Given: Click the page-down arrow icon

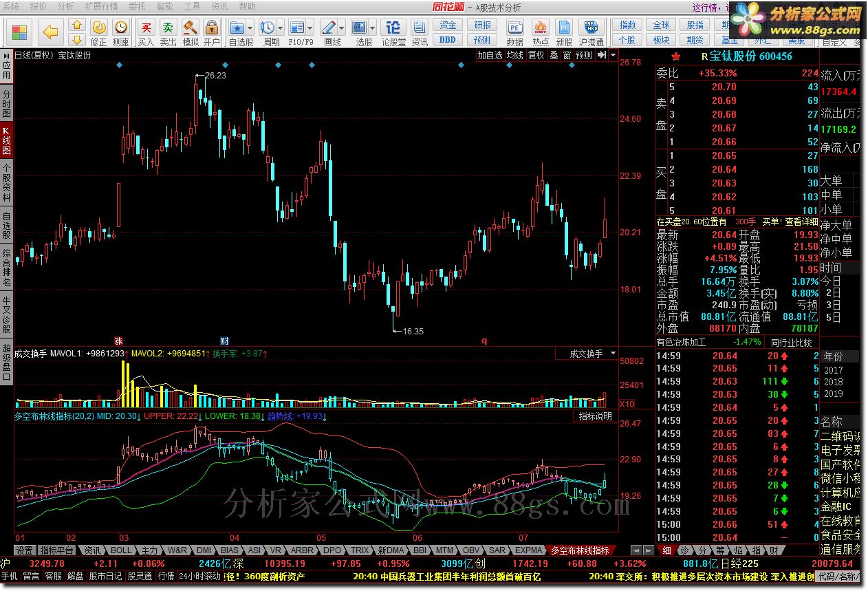Looking at the screenshot, I should tap(77, 39).
